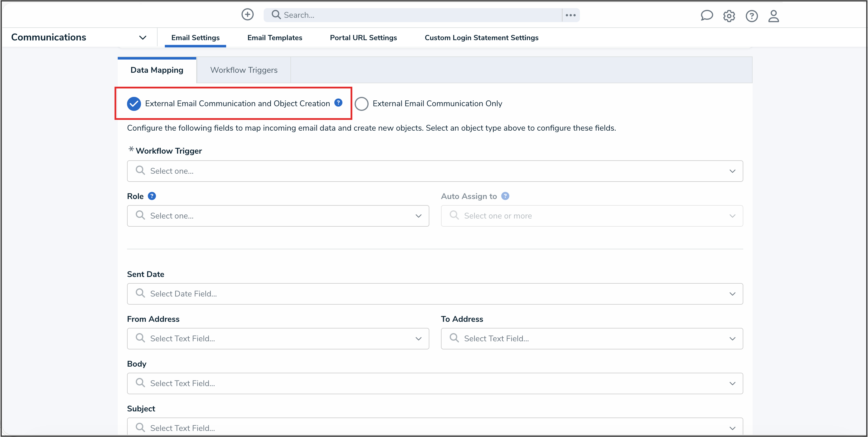Click the add new (+) icon in top bar
The image size is (868, 437).
(247, 15)
